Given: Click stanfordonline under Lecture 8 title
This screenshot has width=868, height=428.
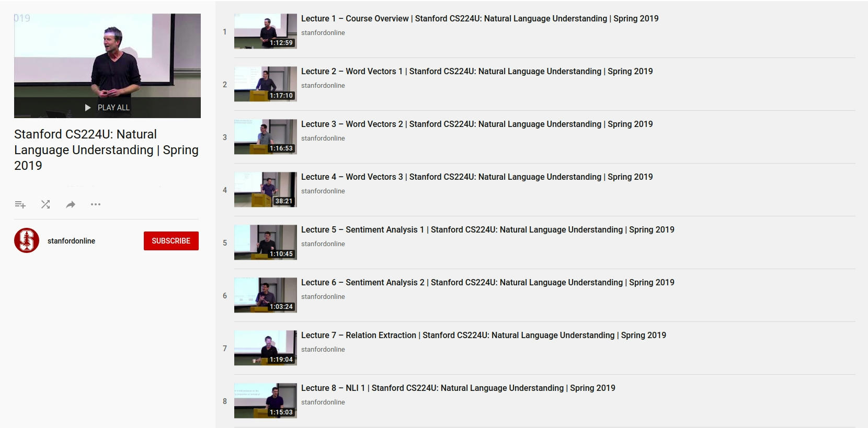Looking at the screenshot, I should click(x=323, y=402).
